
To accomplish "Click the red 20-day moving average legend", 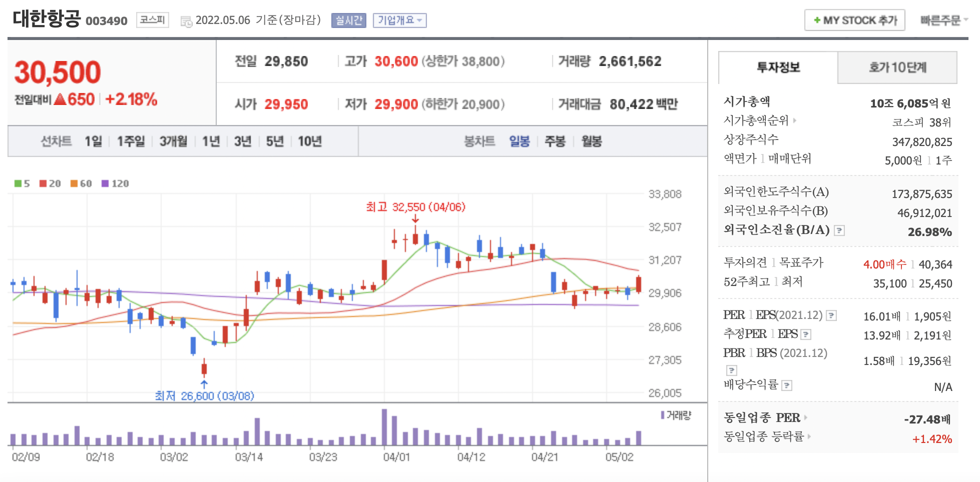I will pos(50,183).
